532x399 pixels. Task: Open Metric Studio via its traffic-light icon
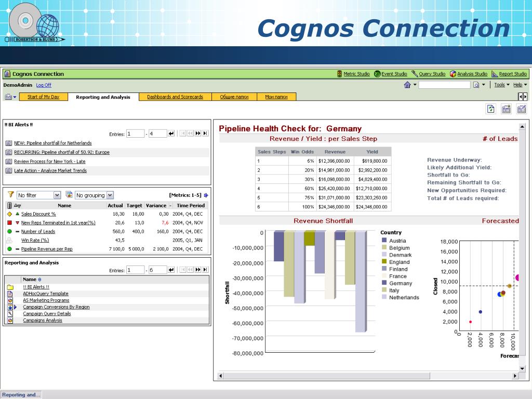click(x=339, y=74)
